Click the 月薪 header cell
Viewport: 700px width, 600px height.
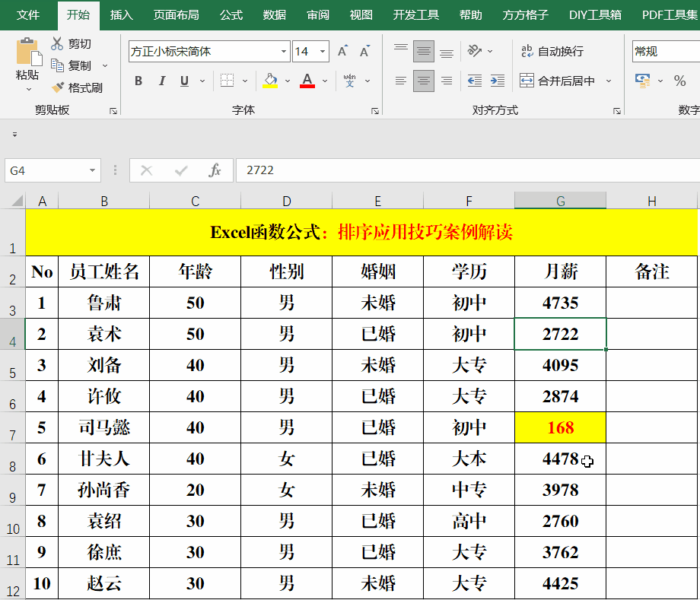[560, 271]
